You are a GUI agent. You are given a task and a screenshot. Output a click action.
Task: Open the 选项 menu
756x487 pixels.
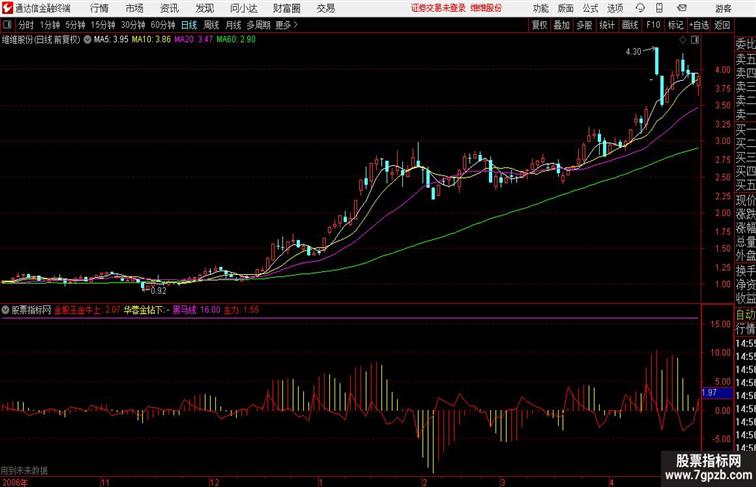click(x=615, y=8)
